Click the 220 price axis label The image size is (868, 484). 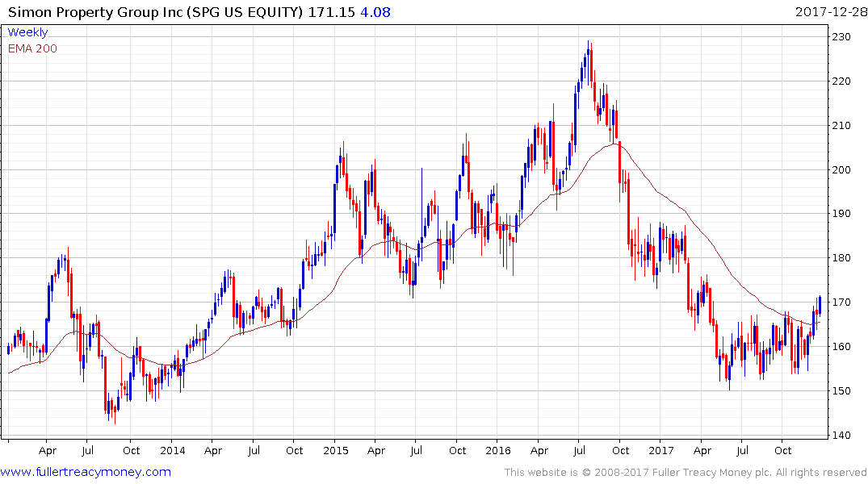[x=841, y=81]
